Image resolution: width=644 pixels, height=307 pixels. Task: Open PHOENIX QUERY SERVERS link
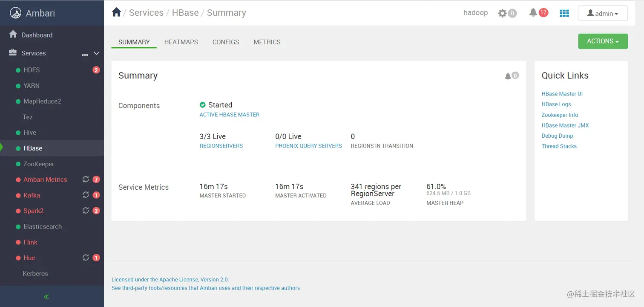(308, 146)
